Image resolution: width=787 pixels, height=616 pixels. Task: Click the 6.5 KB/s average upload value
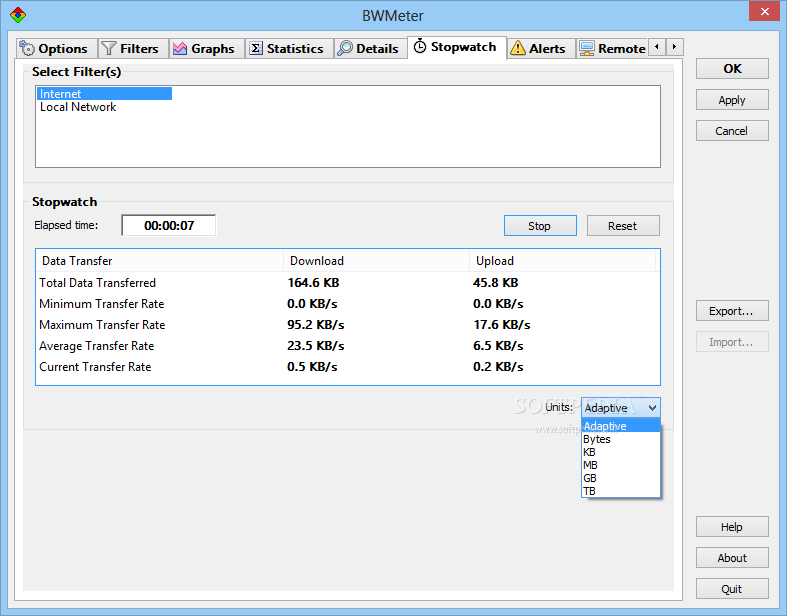point(498,346)
